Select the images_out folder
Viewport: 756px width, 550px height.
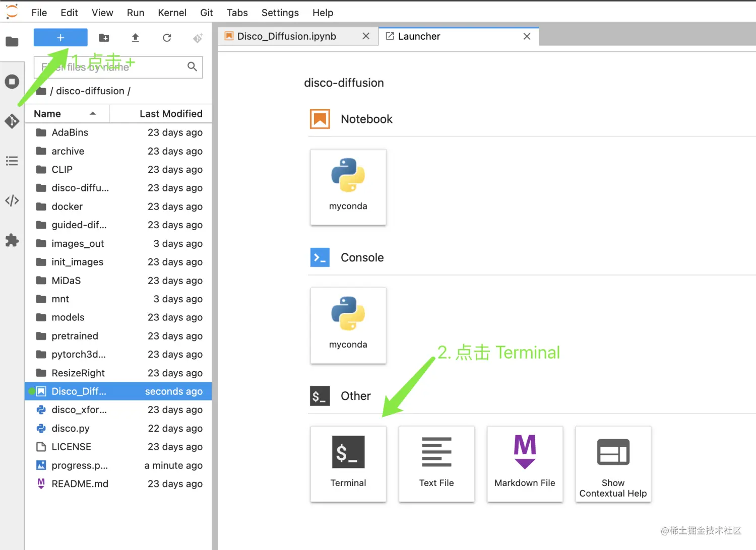coord(118,244)
